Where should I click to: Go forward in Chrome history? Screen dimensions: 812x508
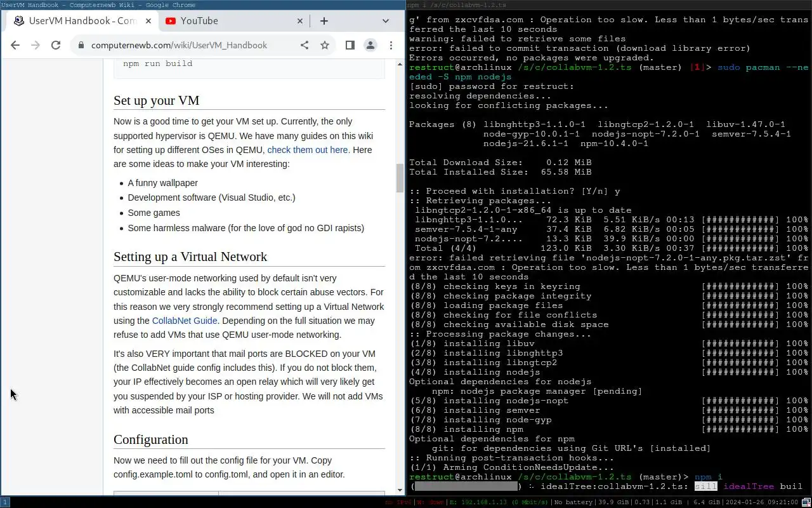[x=36, y=45]
